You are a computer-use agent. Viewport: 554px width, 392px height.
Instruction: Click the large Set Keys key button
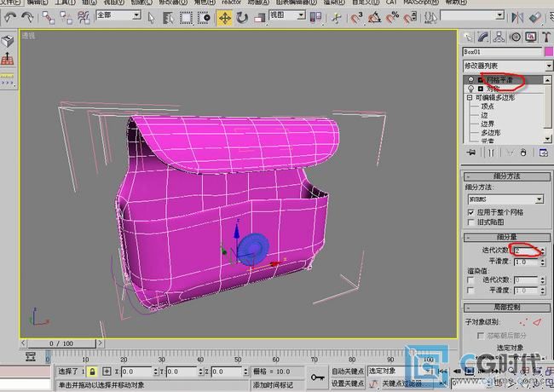click(317, 378)
